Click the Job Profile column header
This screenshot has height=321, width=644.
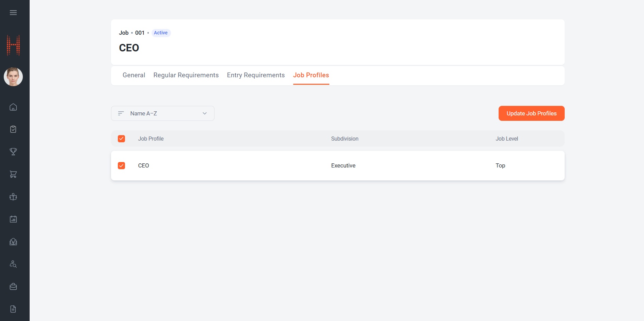pyautogui.click(x=151, y=139)
